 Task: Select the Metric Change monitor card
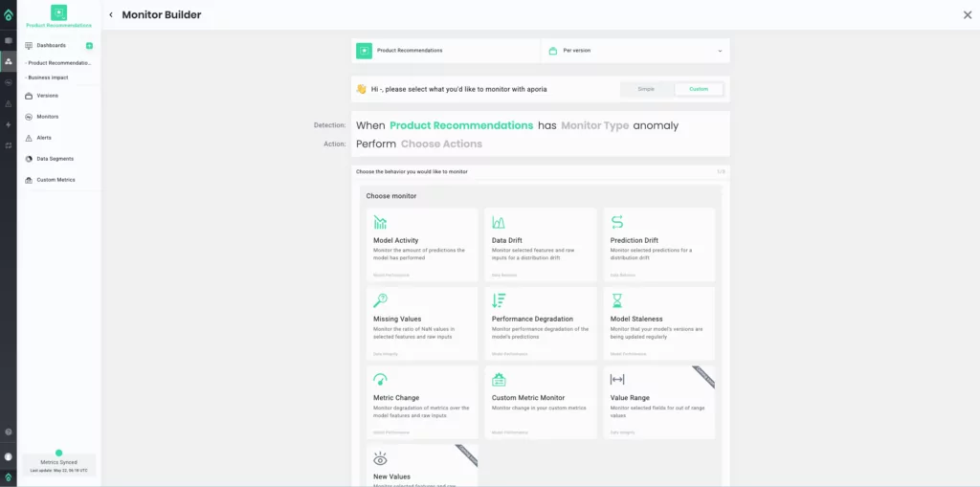click(422, 403)
